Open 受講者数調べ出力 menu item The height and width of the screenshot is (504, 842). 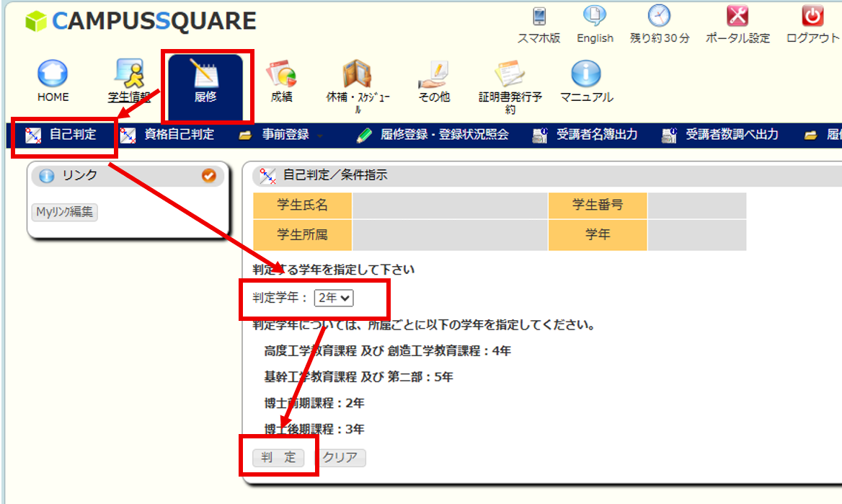click(x=719, y=135)
